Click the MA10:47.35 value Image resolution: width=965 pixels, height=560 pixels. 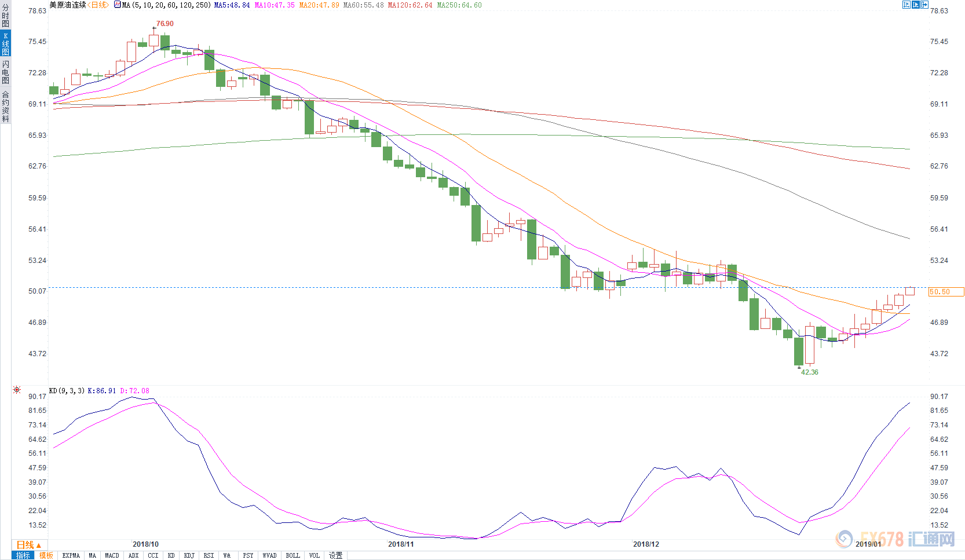[x=275, y=5]
